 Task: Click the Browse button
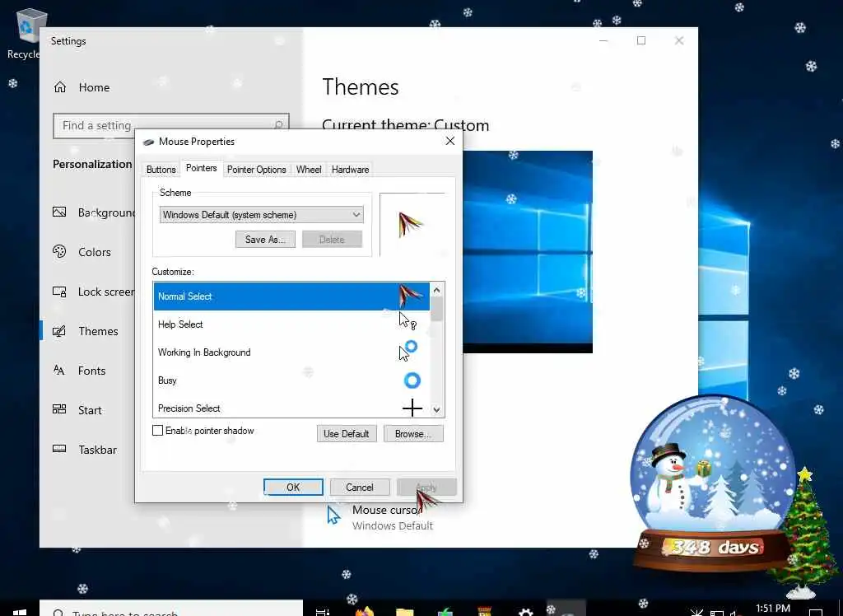413,434
